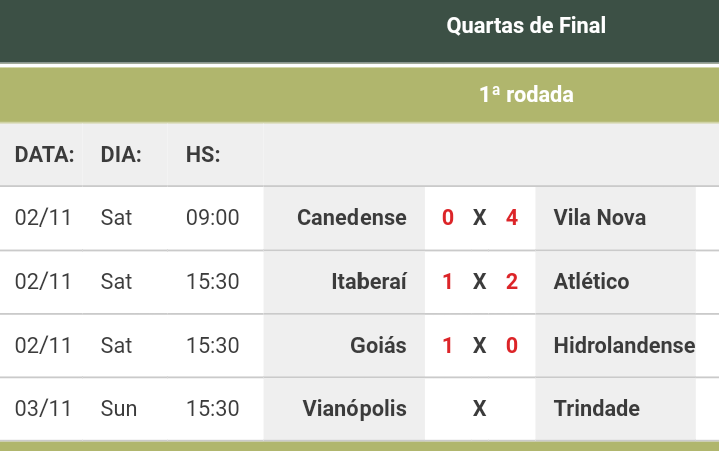Select the Itaberaí team name
The image size is (719, 451).
369,281
